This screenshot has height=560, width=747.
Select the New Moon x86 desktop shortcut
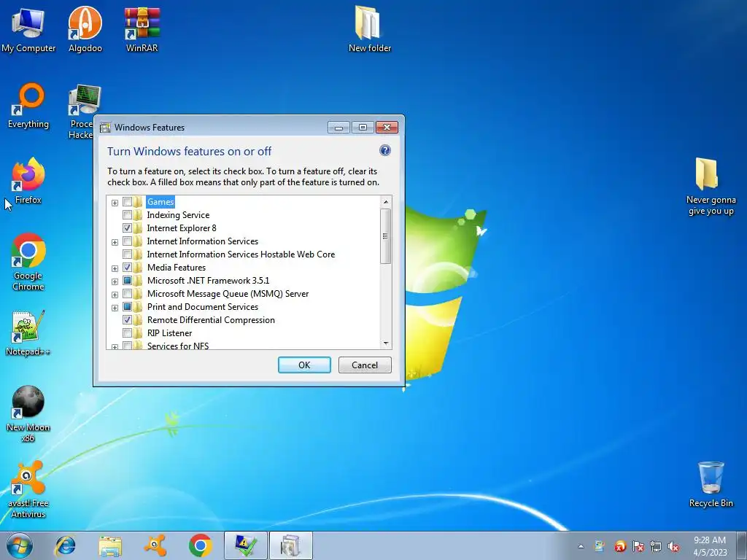28,413
